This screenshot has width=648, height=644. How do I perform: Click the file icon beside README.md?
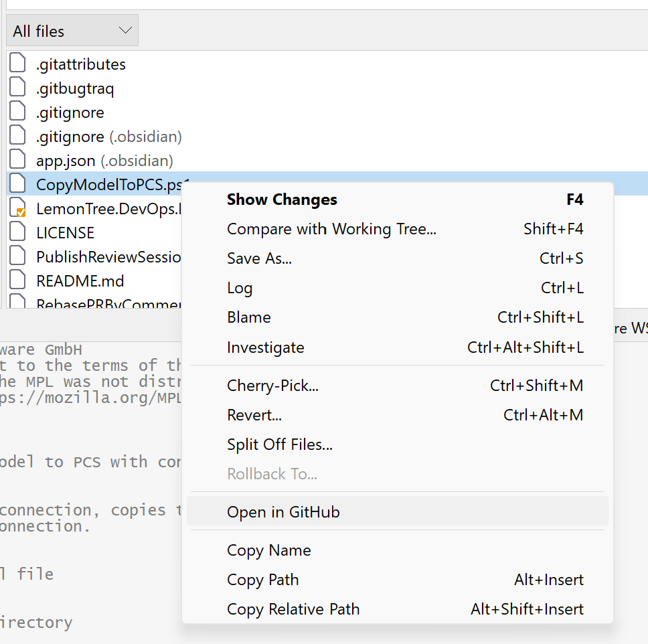[x=18, y=281]
